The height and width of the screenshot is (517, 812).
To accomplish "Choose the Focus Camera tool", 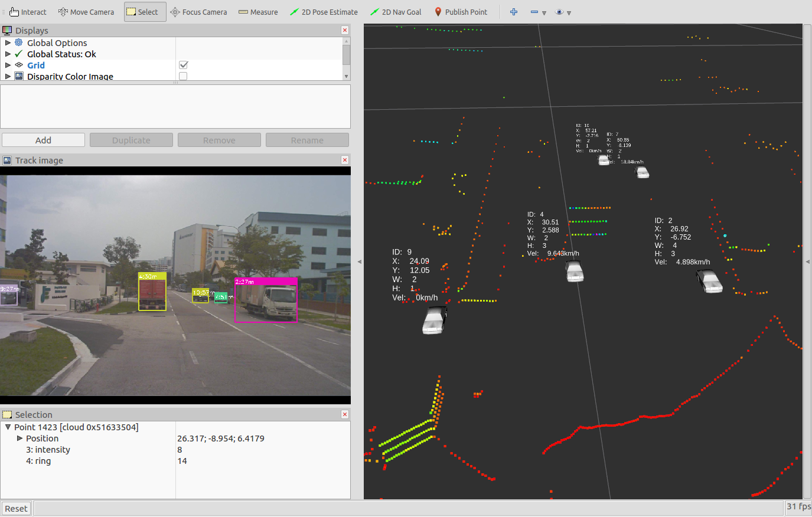I will click(x=198, y=12).
